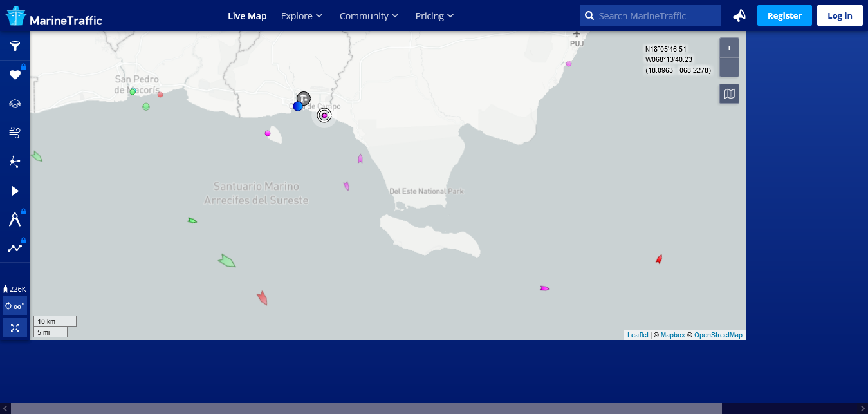
Task: Select the solid green dot at San Pedro
Action: pos(133,92)
